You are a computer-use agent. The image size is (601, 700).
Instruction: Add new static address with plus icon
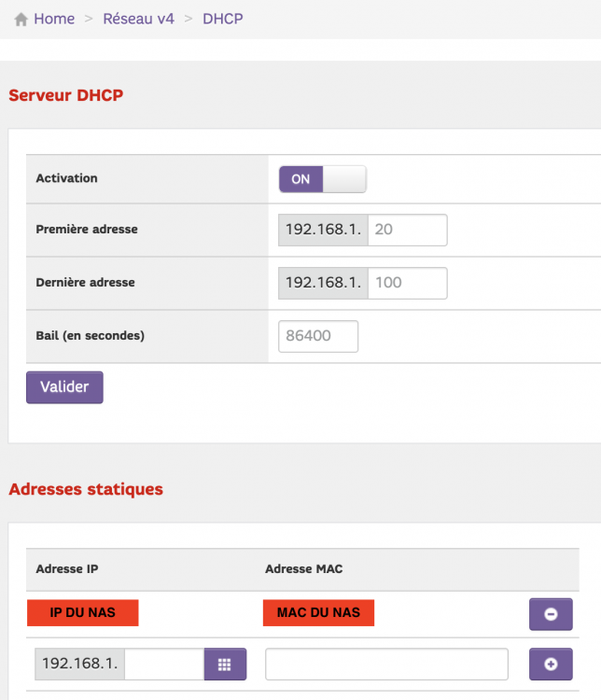551,664
